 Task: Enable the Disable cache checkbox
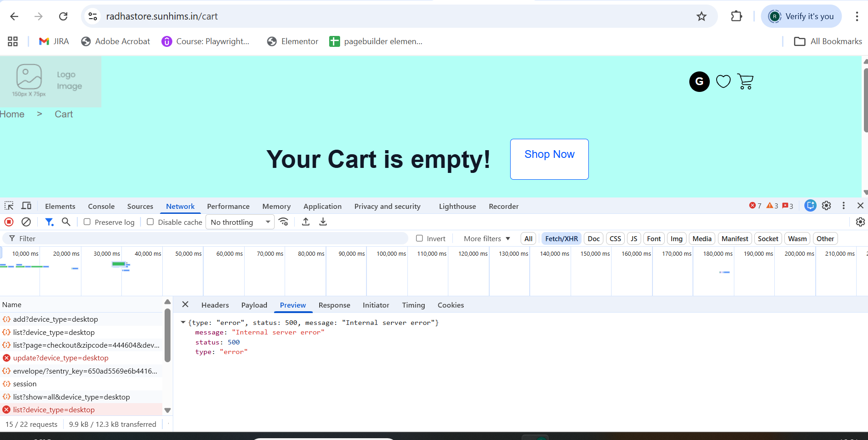point(151,222)
